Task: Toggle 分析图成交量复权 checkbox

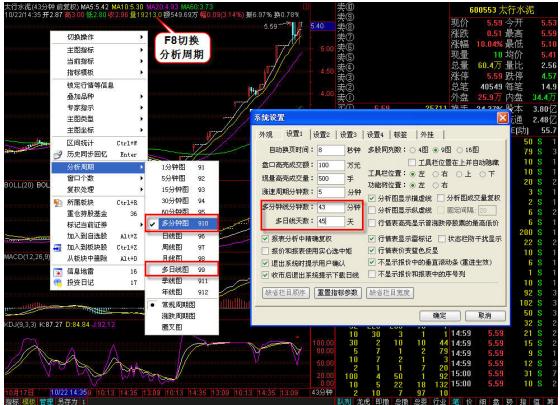Action: [441, 198]
